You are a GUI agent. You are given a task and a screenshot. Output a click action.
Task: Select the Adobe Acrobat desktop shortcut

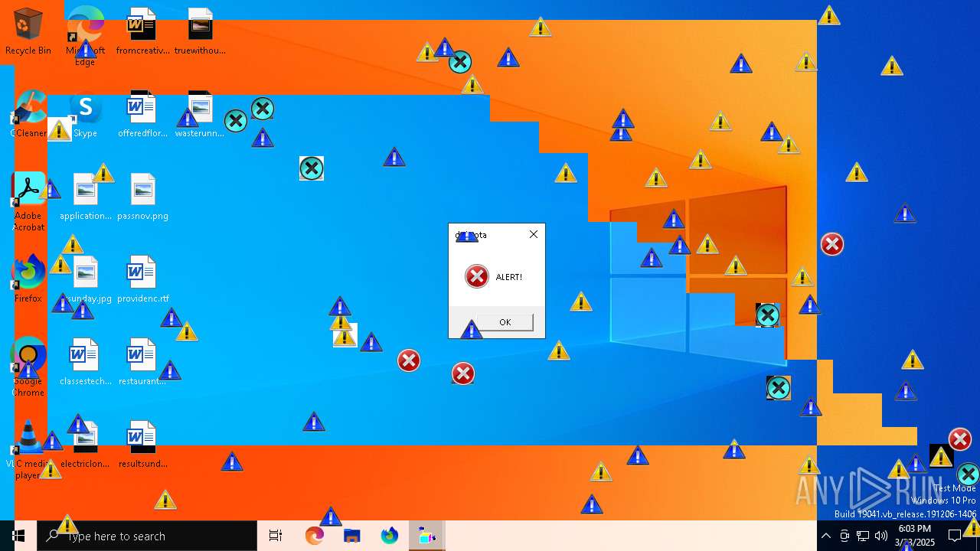[x=28, y=201]
